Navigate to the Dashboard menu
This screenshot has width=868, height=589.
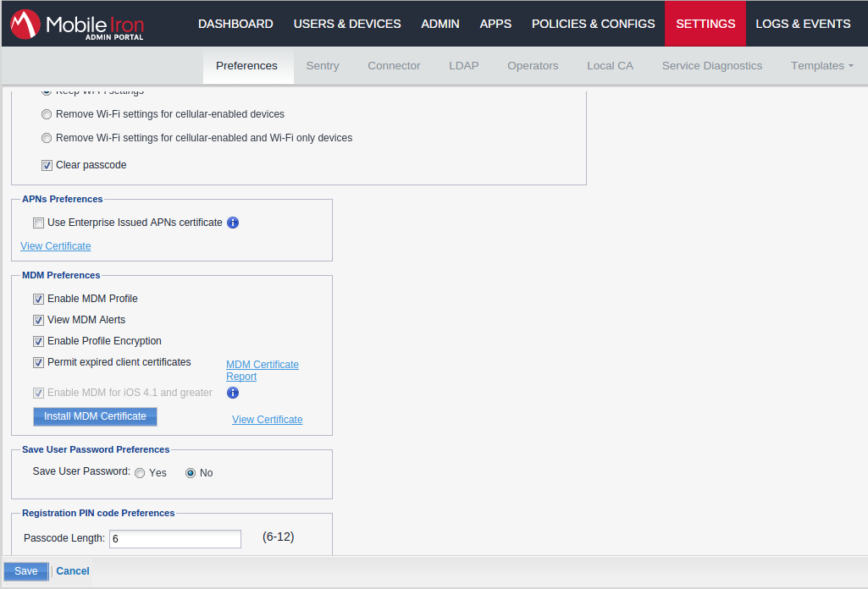click(235, 24)
